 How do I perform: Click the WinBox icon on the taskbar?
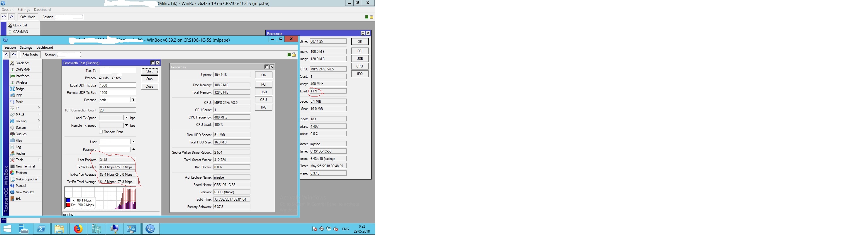click(150, 229)
